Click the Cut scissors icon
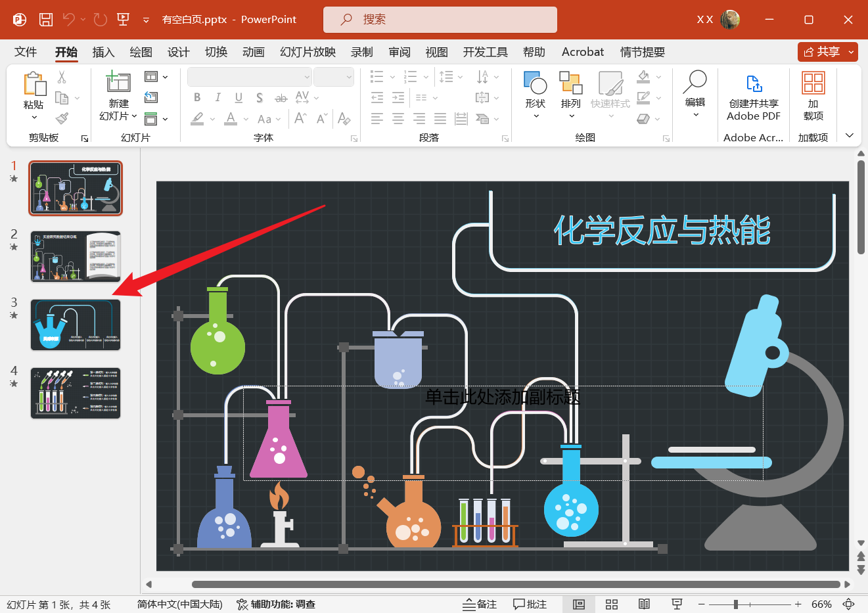 (62, 77)
